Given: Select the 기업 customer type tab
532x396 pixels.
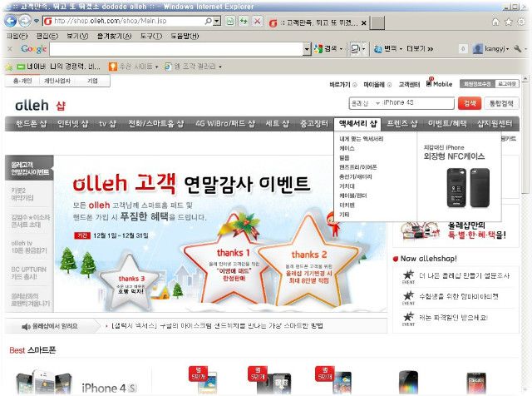Looking at the screenshot, I should (x=92, y=81).
